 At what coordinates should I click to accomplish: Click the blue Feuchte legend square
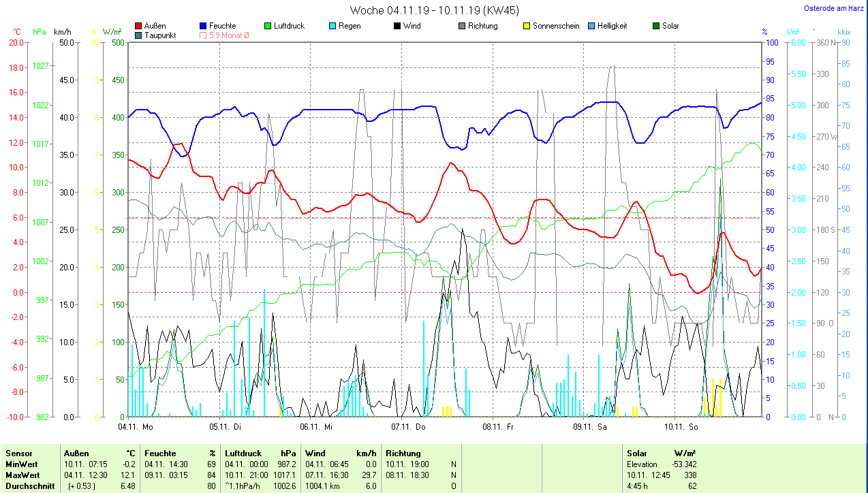[x=203, y=26]
